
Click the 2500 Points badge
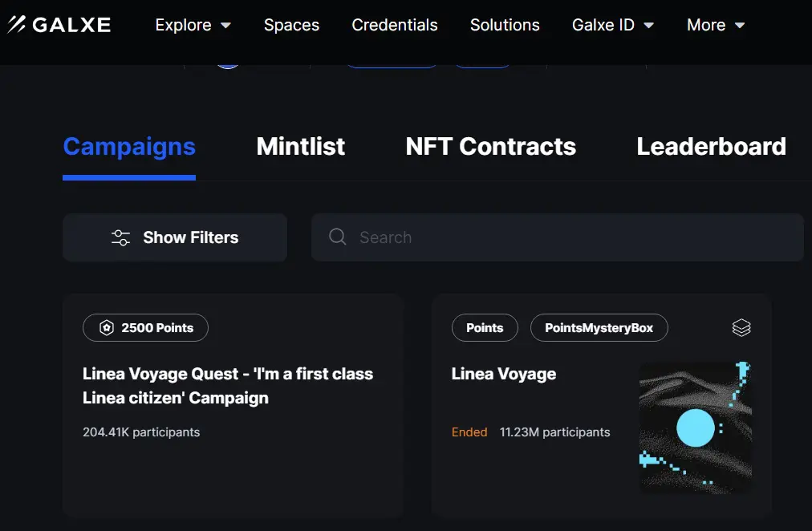(x=145, y=327)
